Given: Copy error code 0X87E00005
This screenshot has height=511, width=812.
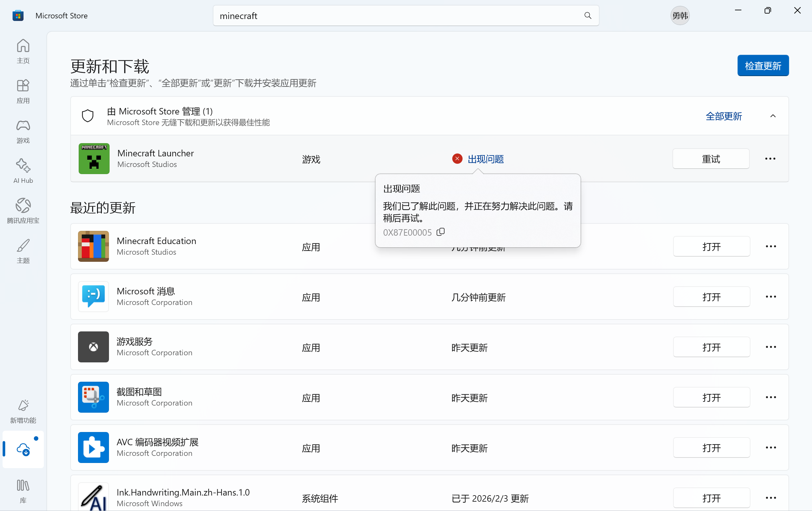Looking at the screenshot, I should coord(440,232).
